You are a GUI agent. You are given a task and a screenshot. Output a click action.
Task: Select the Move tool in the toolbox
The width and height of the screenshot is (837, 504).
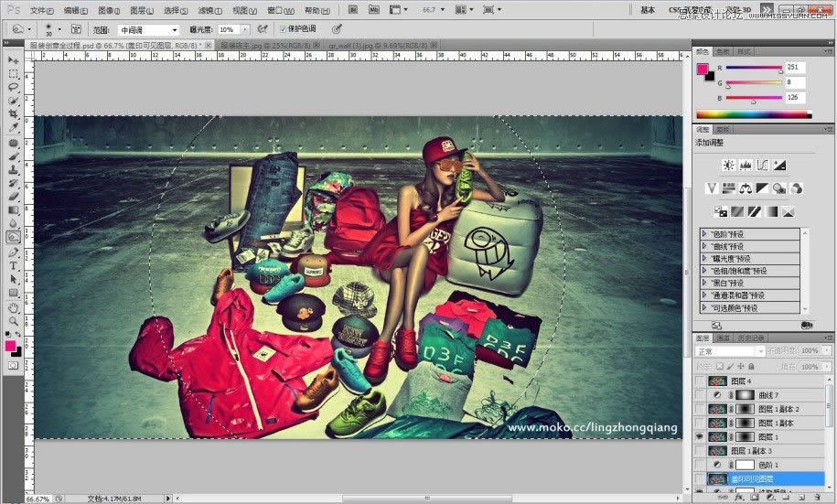coord(14,60)
